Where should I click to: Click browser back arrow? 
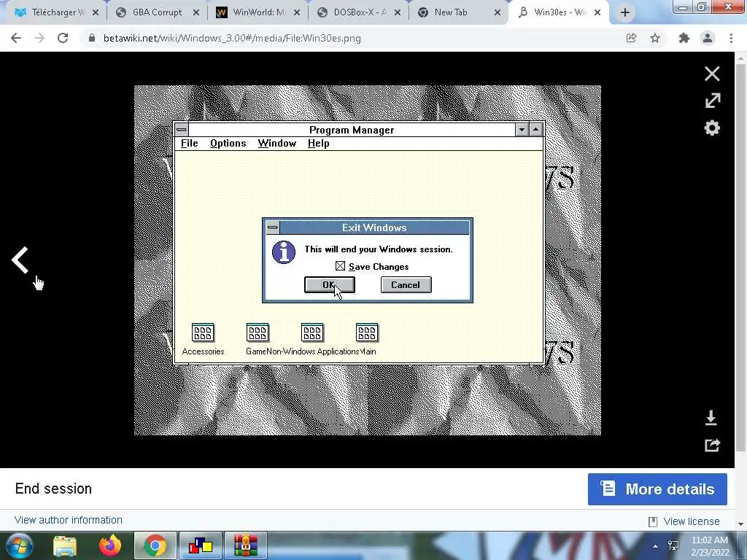pyautogui.click(x=16, y=38)
